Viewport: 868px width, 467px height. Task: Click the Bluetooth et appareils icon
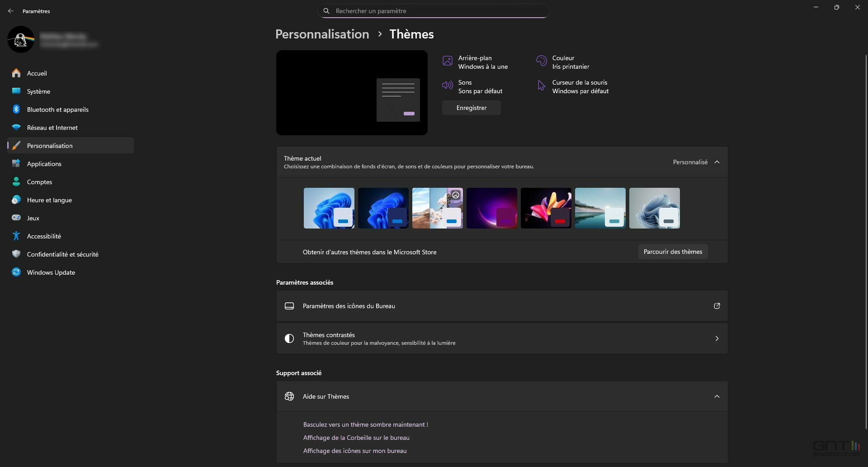(x=16, y=110)
